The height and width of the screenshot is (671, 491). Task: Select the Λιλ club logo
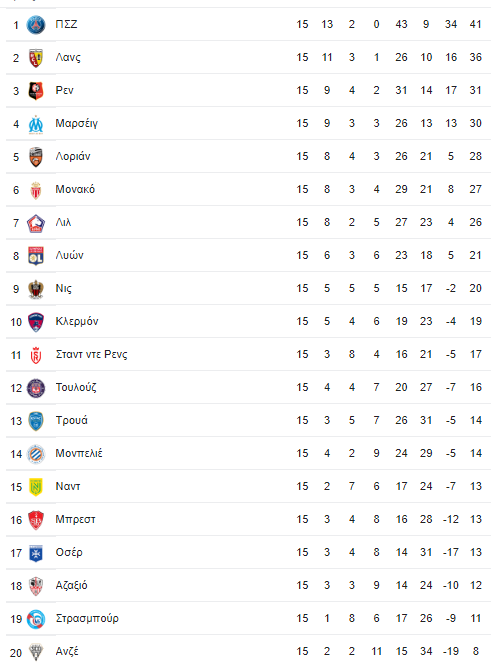[x=36, y=223]
